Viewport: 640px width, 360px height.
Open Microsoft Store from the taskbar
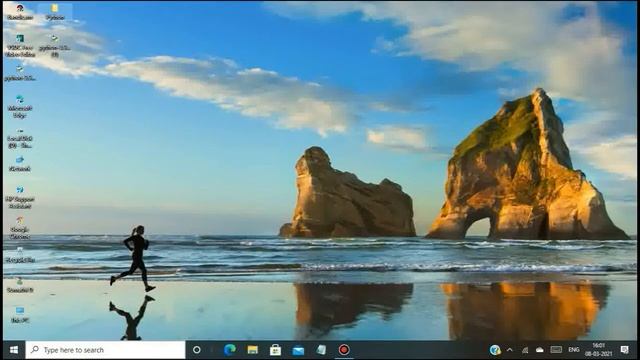pyautogui.click(x=276, y=350)
